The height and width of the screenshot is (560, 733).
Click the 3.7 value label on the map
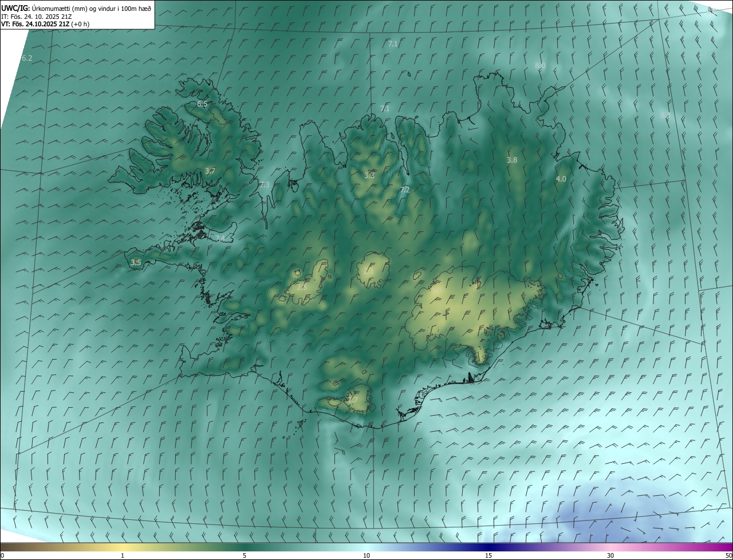pos(210,171)
